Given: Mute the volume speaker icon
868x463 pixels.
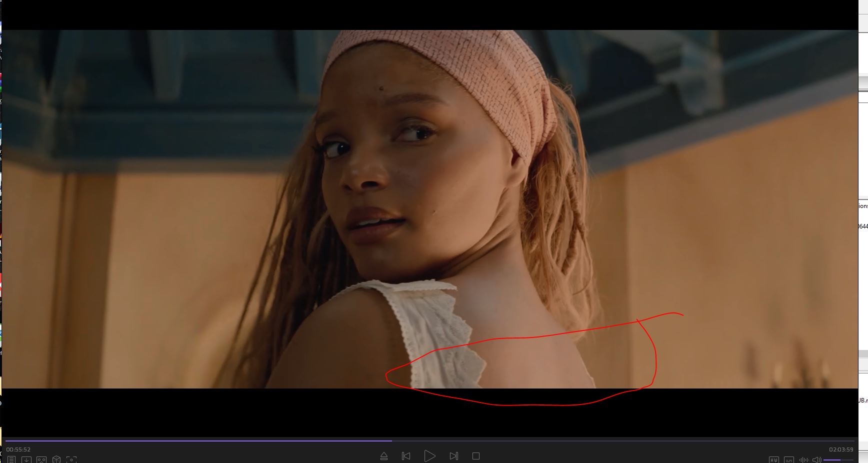Looking at the screenshot, I should (816, 459).
